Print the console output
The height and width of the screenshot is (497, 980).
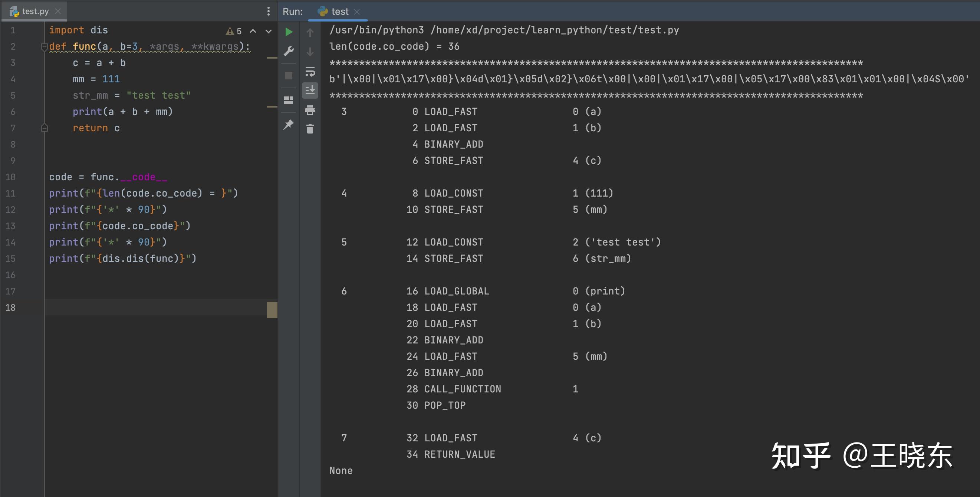[310, 110]
